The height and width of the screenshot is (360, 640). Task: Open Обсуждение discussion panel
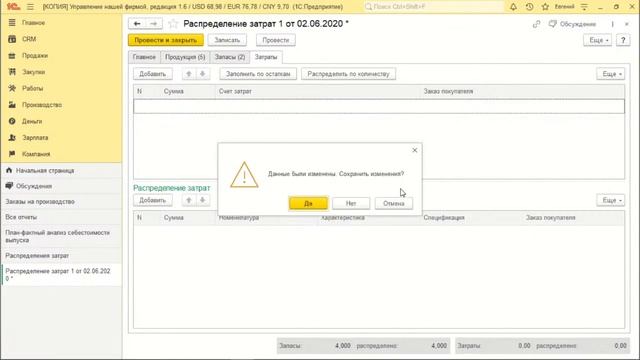(x=572, y=24)
